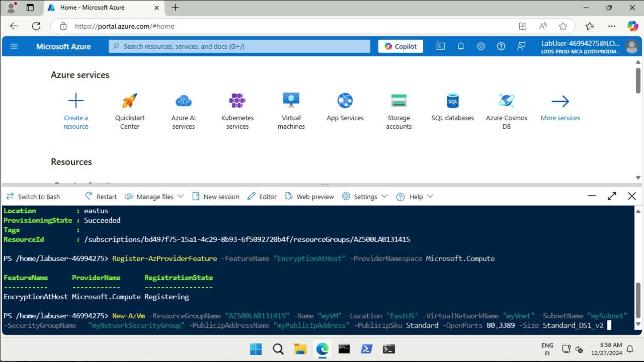Open the Notifications bell in Azure
Image resolution: width=644 pixels, height=362 pixels.
pyautogui.click(x=460, y=46)
